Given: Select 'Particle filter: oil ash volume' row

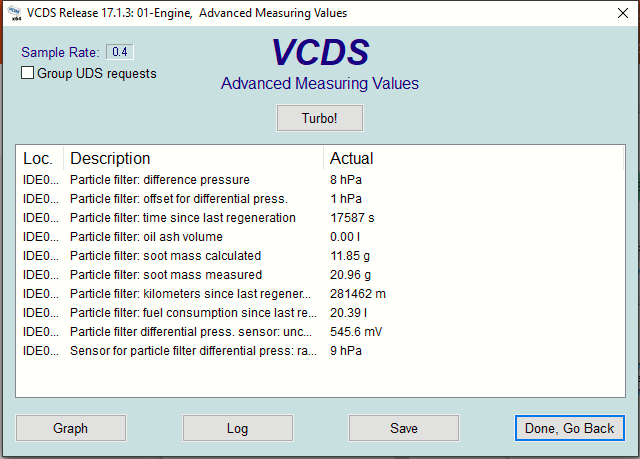Looking at the screenshot, I should (320, 237).
